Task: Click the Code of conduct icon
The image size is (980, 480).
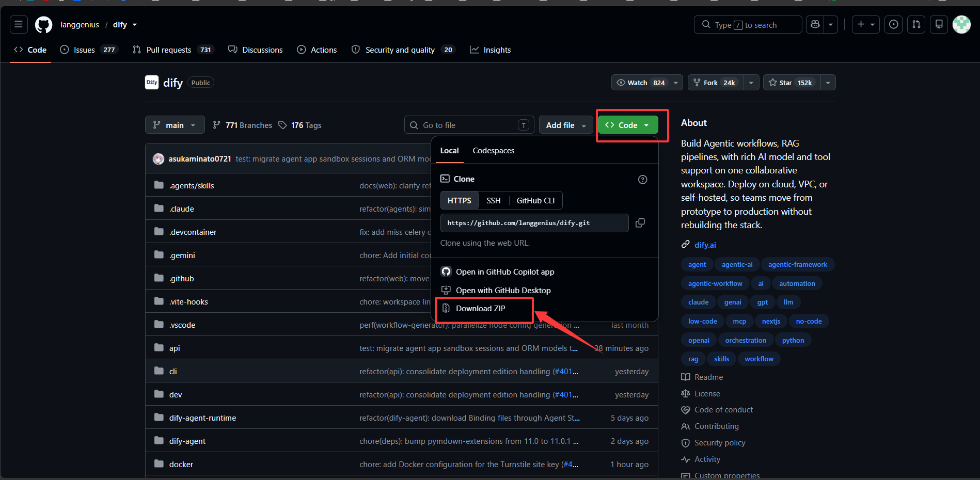Action: coord(686,410)
